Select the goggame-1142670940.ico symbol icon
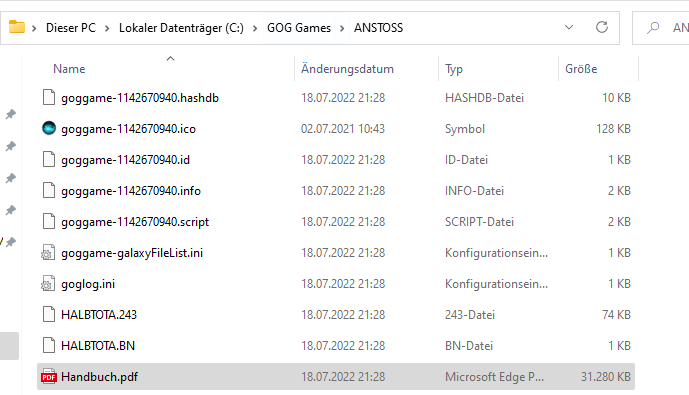Viewport: 689px width, 395px height. [49, 128]
